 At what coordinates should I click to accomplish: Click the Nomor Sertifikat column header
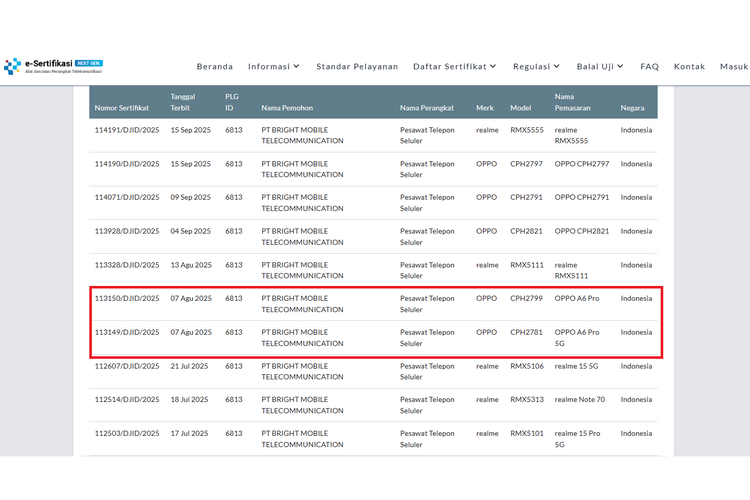click(121, 108)
